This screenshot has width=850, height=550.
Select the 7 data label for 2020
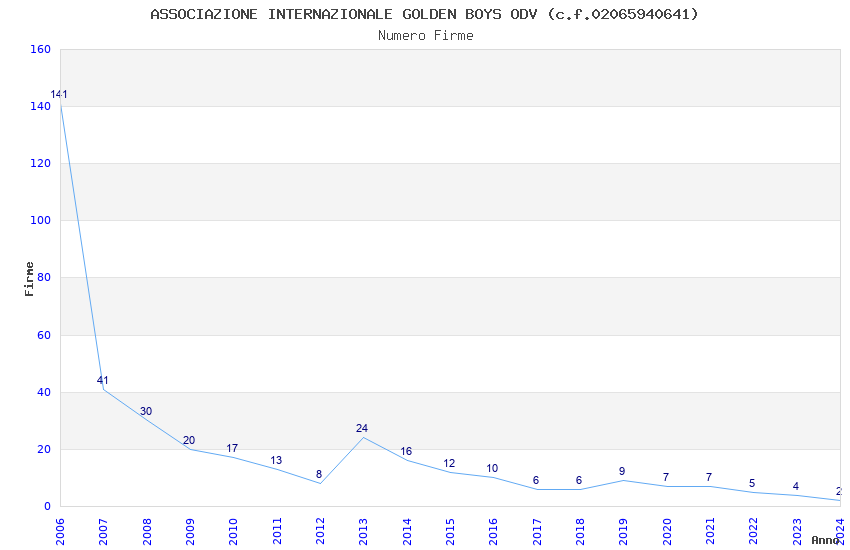pyautogui.click(x=666, y=477)
